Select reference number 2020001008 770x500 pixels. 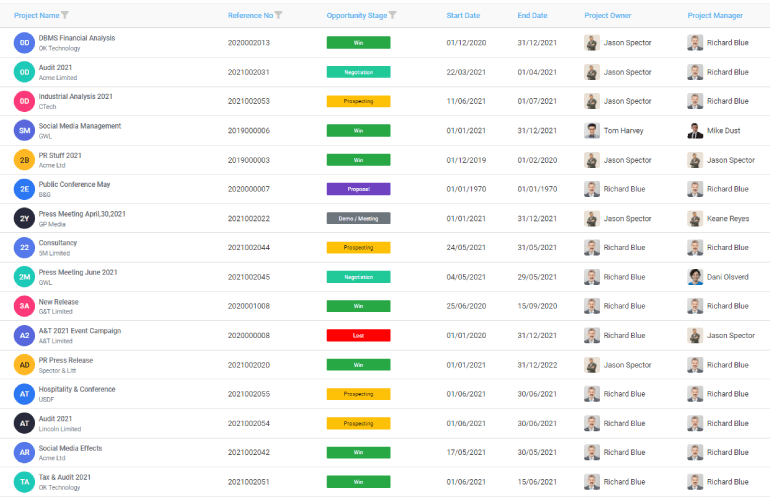249,306
